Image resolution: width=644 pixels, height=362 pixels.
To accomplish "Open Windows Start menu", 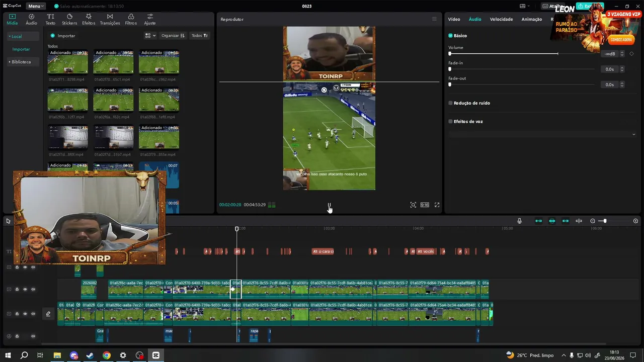I will [x=8, y=355].
